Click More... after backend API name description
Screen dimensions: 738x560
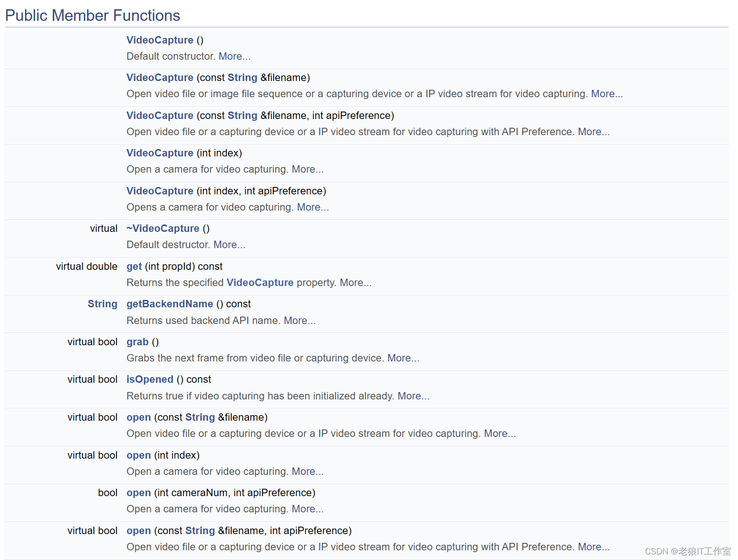point(300,321)
